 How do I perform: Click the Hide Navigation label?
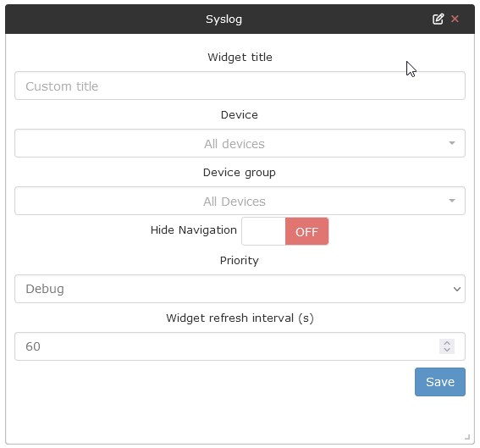(x=194, y=230)
